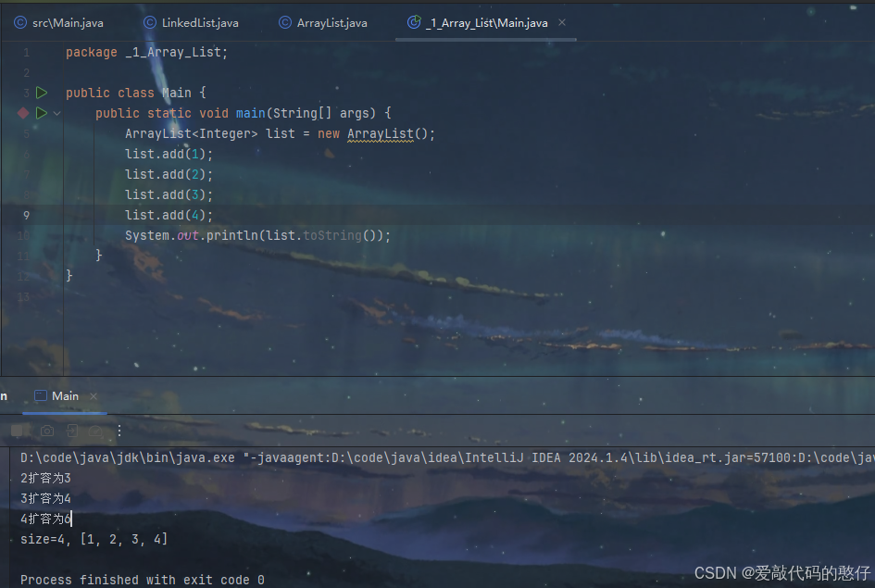
Task: Click console output '3扩容为4'
Action: (45, 498)
